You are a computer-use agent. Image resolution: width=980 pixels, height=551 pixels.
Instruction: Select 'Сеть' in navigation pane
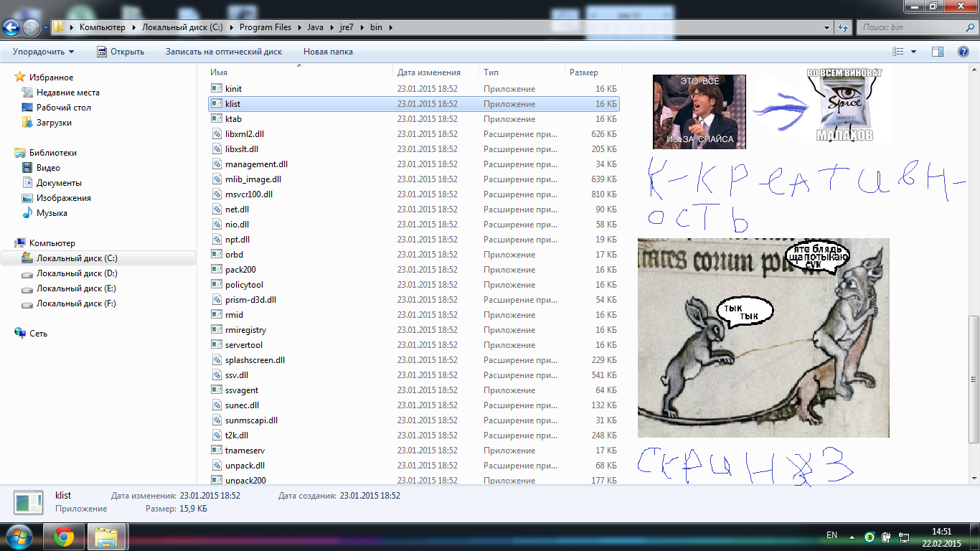(38, 334)
